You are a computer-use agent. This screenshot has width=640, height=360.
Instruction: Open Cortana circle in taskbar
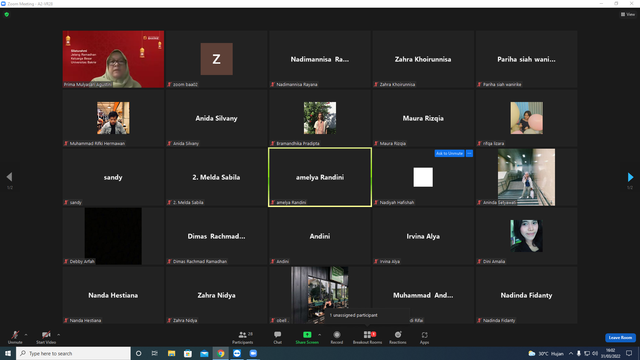[x=138, y=353]
